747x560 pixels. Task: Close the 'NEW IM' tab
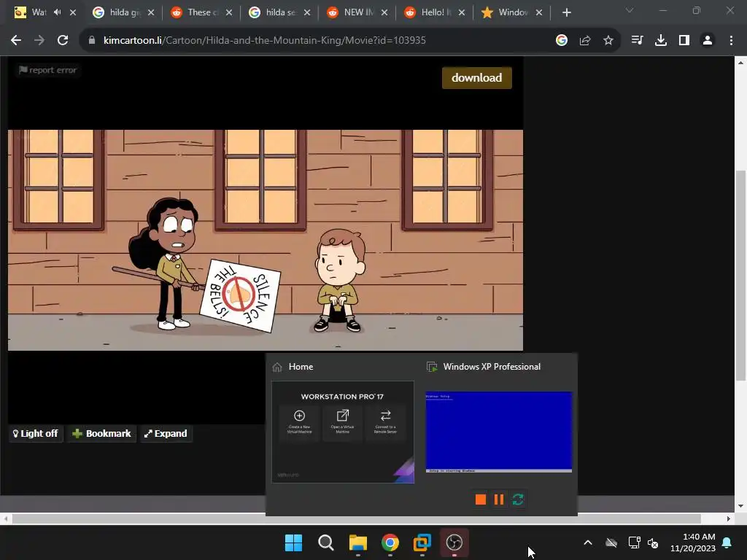[384, 13]
